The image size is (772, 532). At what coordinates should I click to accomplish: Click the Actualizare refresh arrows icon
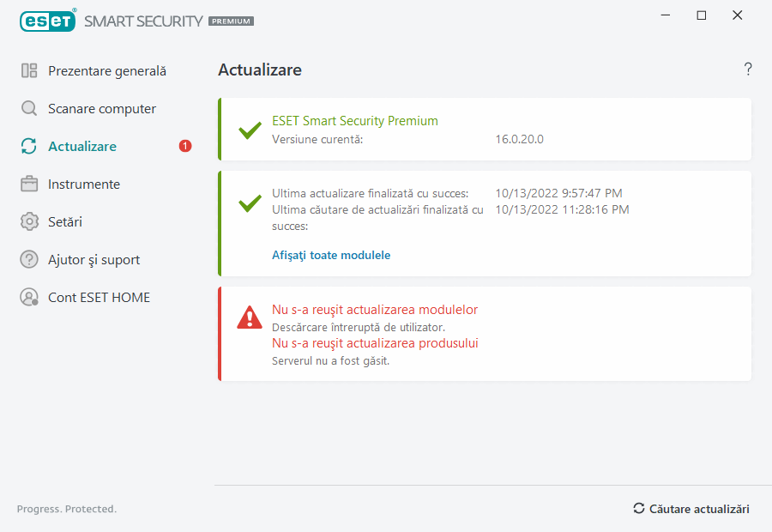pos(29,147)
